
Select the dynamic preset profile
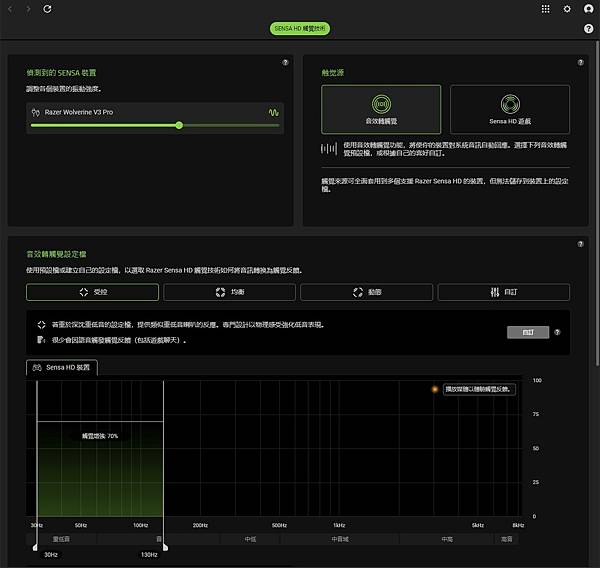(x=367, y=292)
